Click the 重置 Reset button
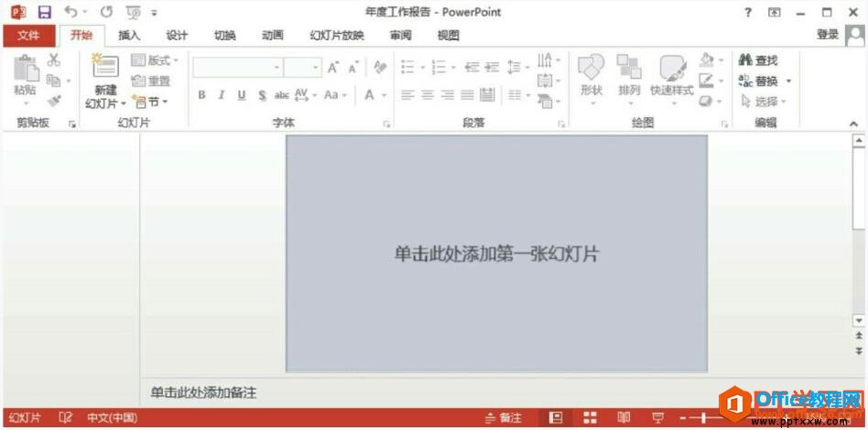Screen dimensions: 868x430 coord(150,81)
